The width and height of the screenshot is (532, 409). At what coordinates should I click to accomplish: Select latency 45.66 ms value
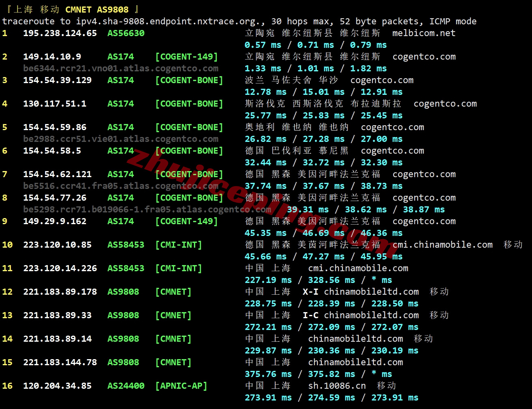tap(266, 257)
